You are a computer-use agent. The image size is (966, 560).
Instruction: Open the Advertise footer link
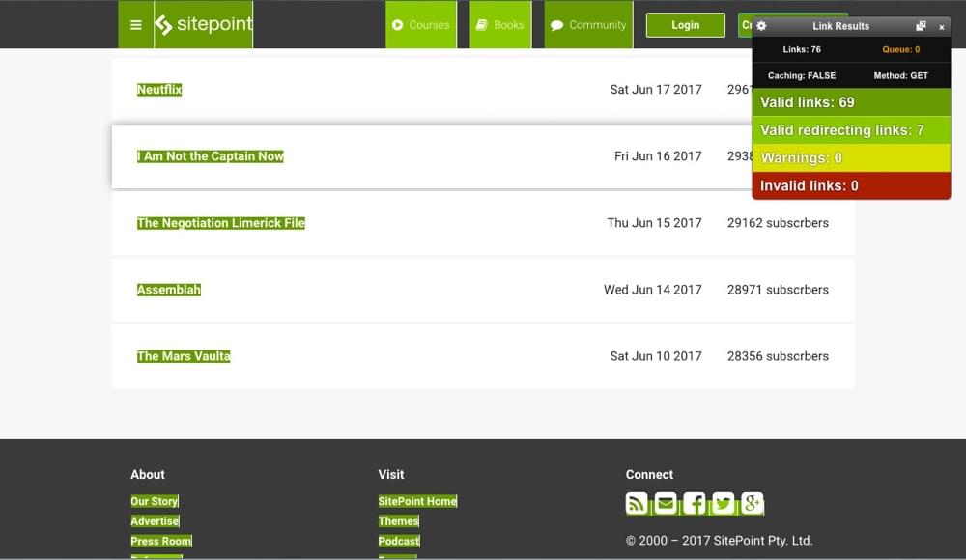[155, 520]
